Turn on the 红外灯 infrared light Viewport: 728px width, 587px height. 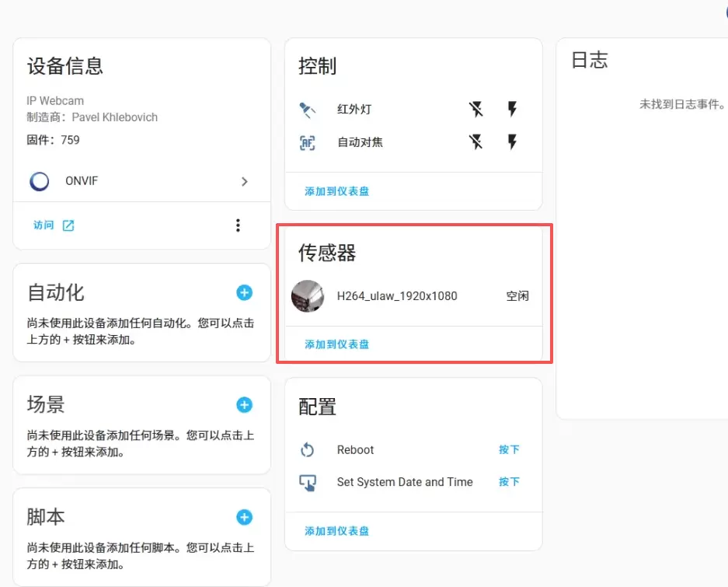512,110
